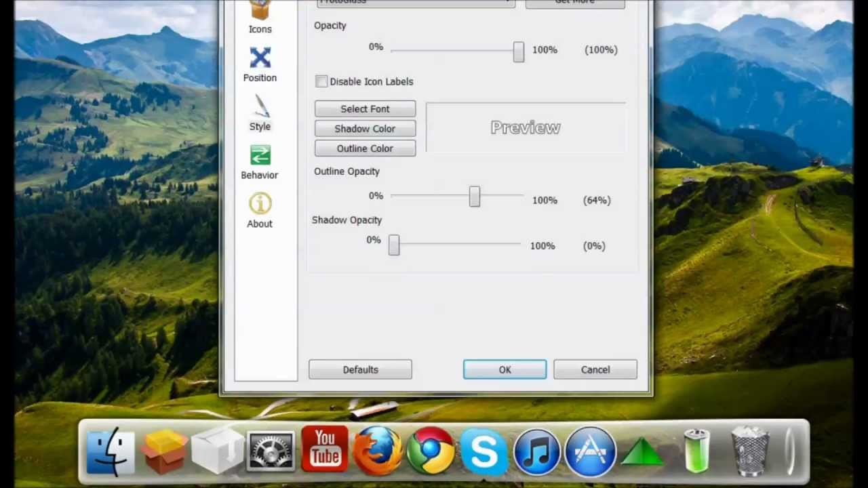Open the trash can in the dock
Screen dimensions: 868x488
click(x=751, y=451)
